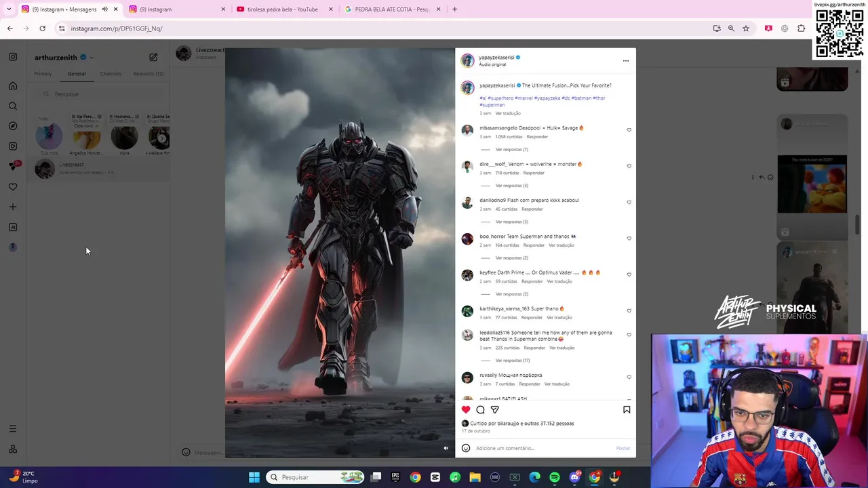Expand 'Ver respostas (3)' under dire___wolf_
The image size is (868, 488).
click(511, 186)
